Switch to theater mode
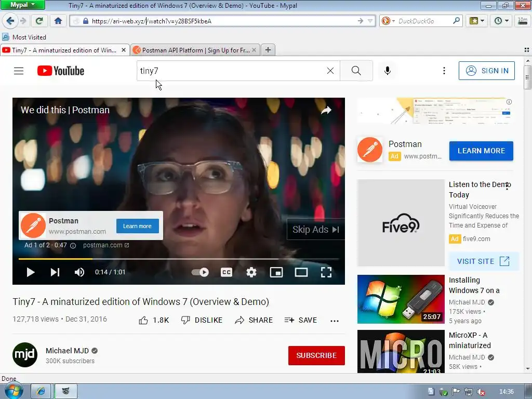Screen dimensions: 532x399 (301, 272)
